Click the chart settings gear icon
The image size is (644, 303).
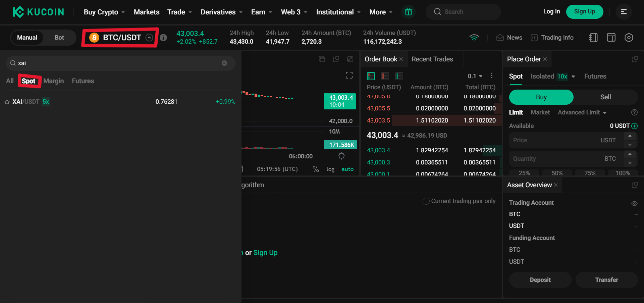[341, 156]
